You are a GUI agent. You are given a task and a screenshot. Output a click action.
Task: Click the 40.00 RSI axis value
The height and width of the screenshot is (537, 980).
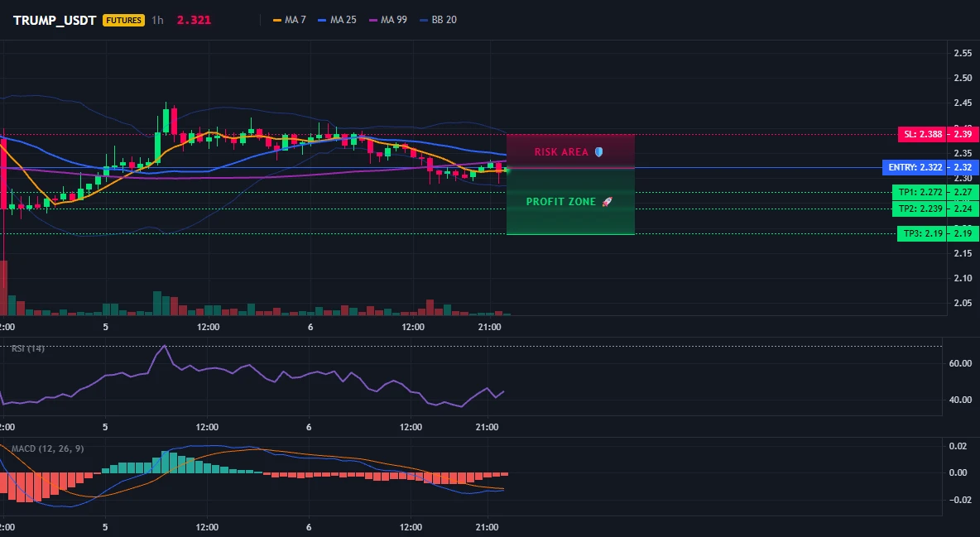[x=960, y=400]
